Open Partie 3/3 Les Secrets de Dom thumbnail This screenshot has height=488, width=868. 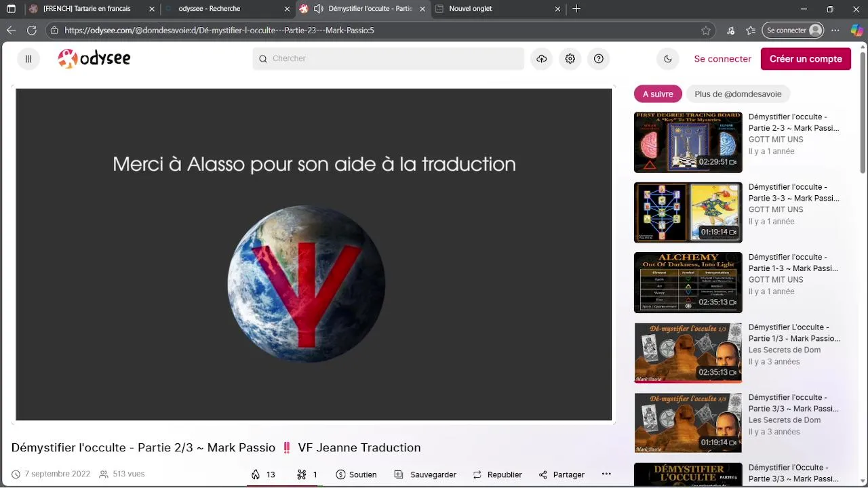pos(688,423)
